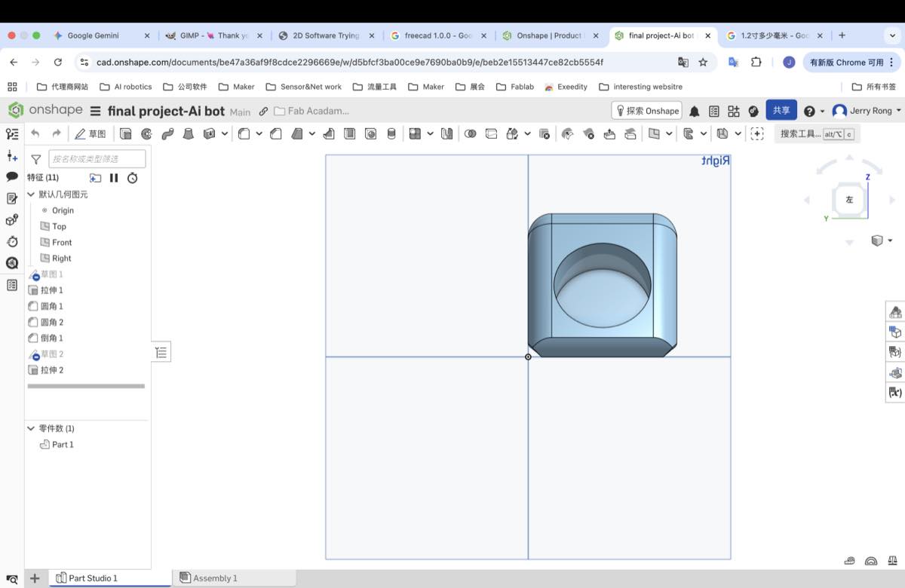Toggle the features and parts panel icon
This screenshot has width=905, height=588.
point(11,133)
